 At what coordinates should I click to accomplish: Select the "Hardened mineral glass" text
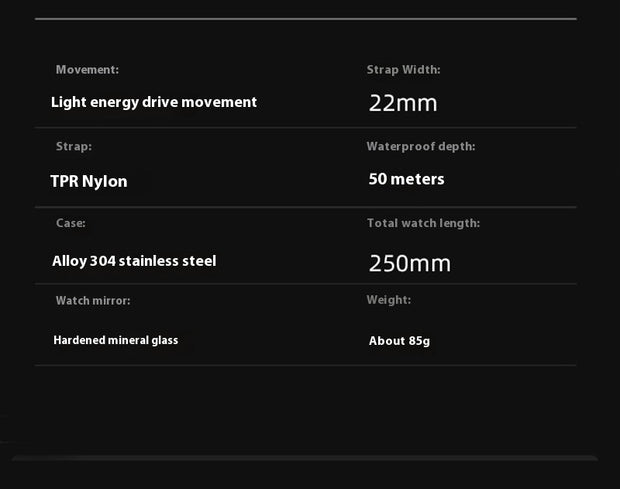pos(115,340)
